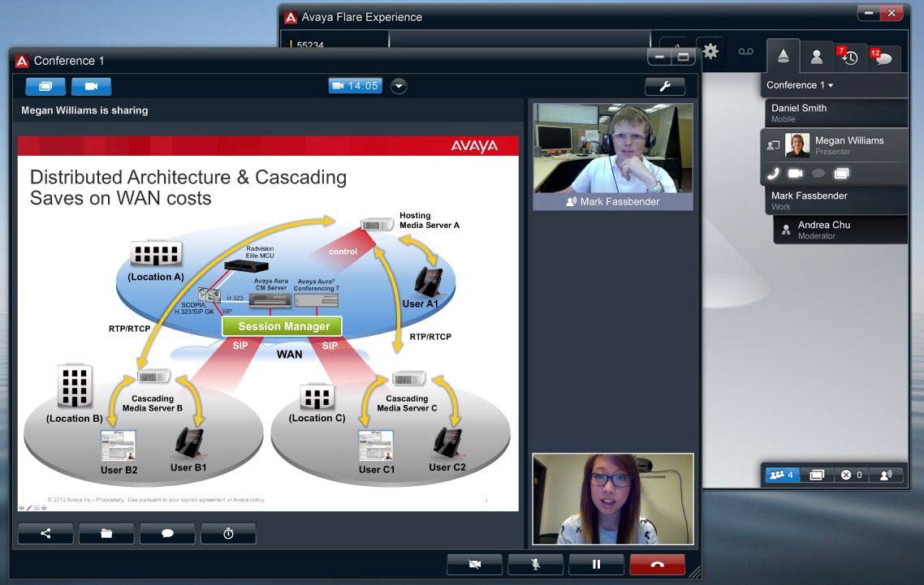The width and height of the screenshot is (924, 585).
Task: End the call with the red hang-up button
Action: 658,565
